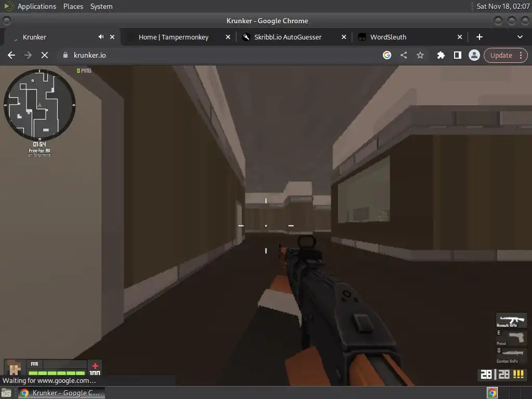Image resolution: width=532 pixels, height=399 pixels.
Task: Share this page using the share icon
Action: pyautogui.click(x=403, y=55)
